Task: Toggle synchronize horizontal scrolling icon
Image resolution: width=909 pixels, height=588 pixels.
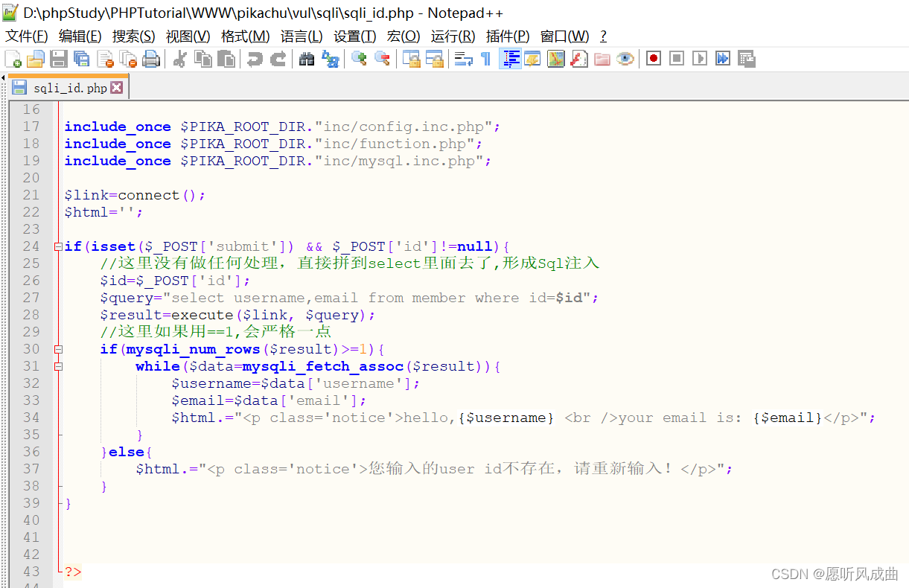Action: [x=434, y=59]
